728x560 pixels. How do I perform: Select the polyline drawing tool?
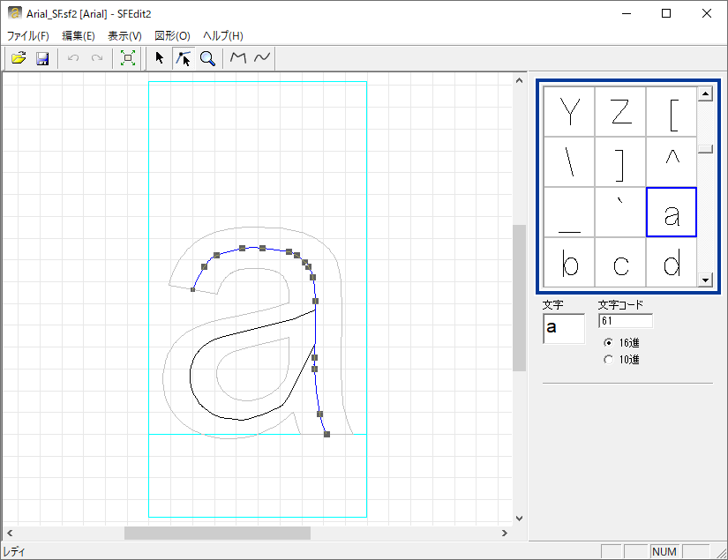[238, 58]
